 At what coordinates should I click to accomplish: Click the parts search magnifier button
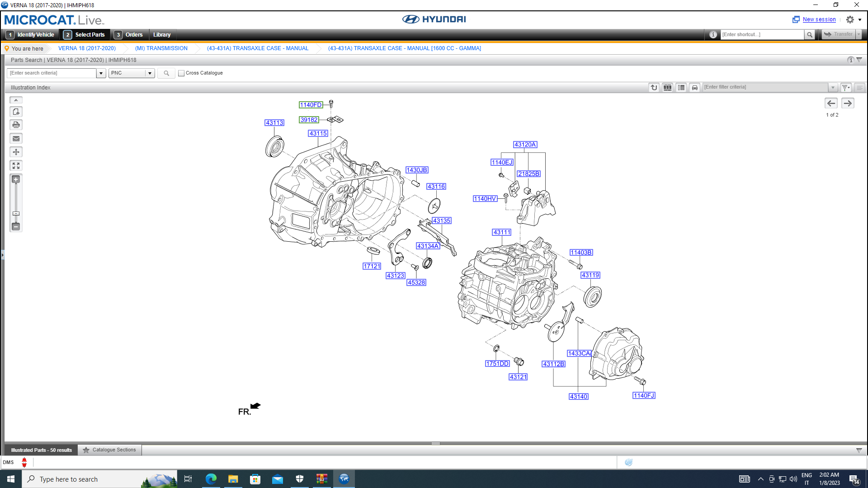(x=166, y=73)
